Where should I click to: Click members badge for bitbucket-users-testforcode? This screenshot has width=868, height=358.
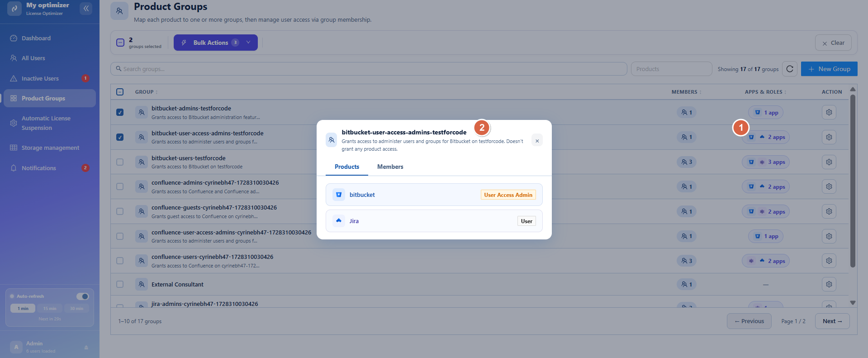[x=687, y=162]
